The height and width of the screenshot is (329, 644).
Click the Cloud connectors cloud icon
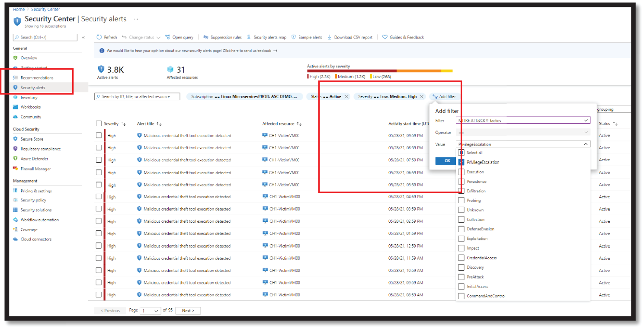point(16,239)
